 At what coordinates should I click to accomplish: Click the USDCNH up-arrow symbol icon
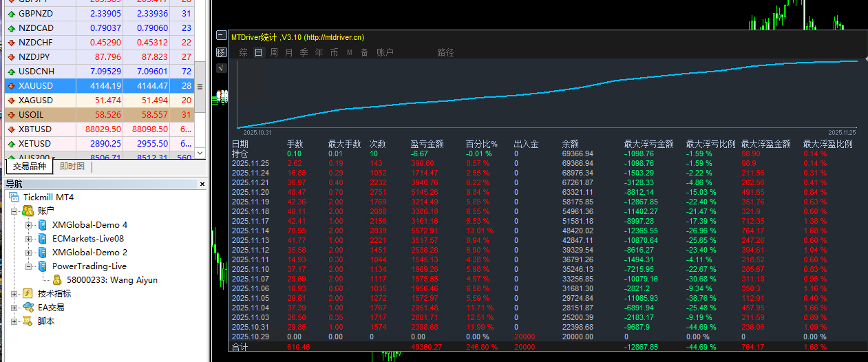(11, 72)
